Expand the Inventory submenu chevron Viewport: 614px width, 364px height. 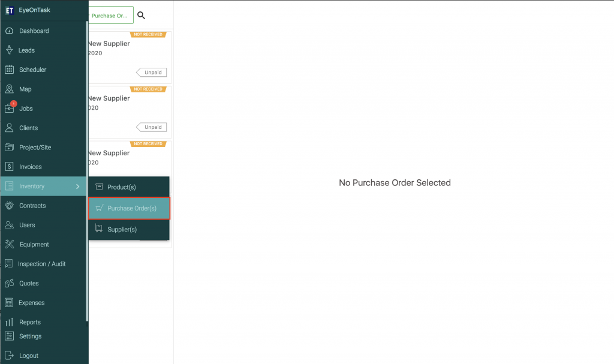pyautogui.click(x=77, y=186)
